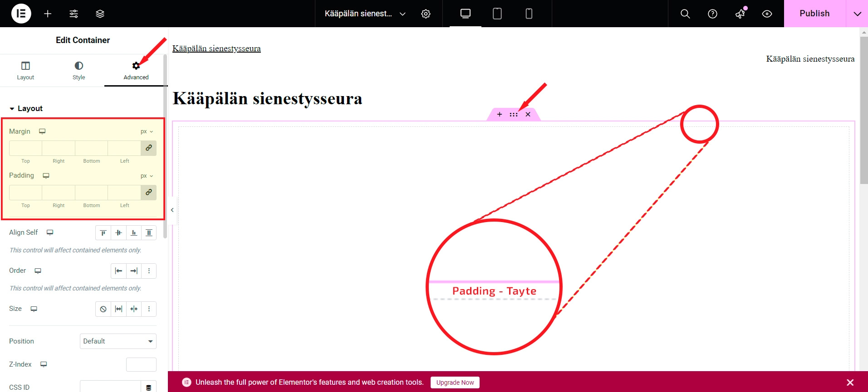Click the Z-Index input field
This screenshot has width=868, height=392.
pyautogui.click(x=141, y=364)
